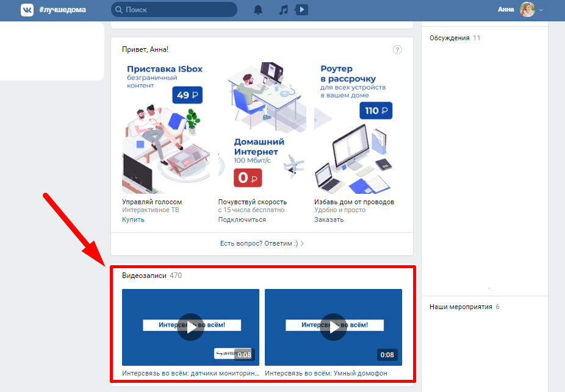Open the Есть вопрос? Ответим link
The image size is (565, 392).
point(259,243)
